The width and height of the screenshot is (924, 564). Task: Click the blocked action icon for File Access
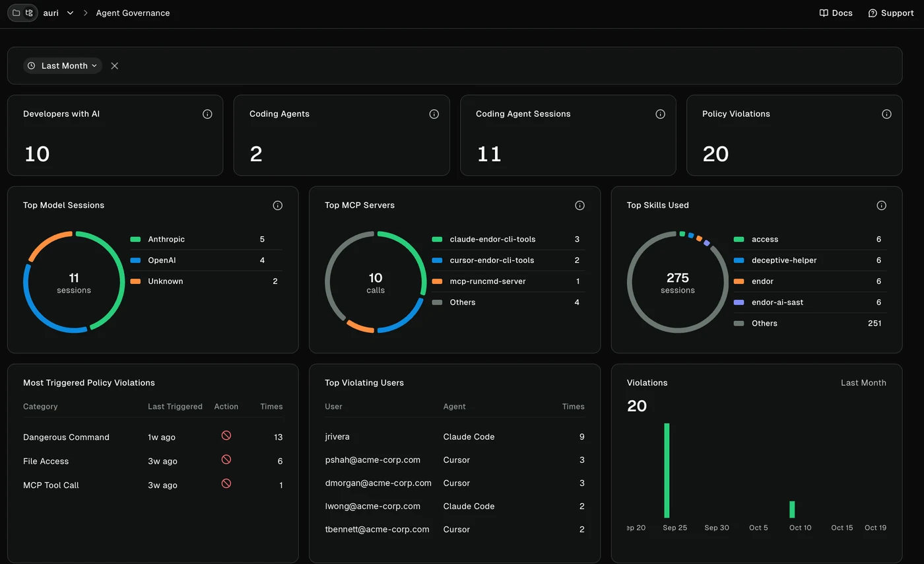[226, 460]
